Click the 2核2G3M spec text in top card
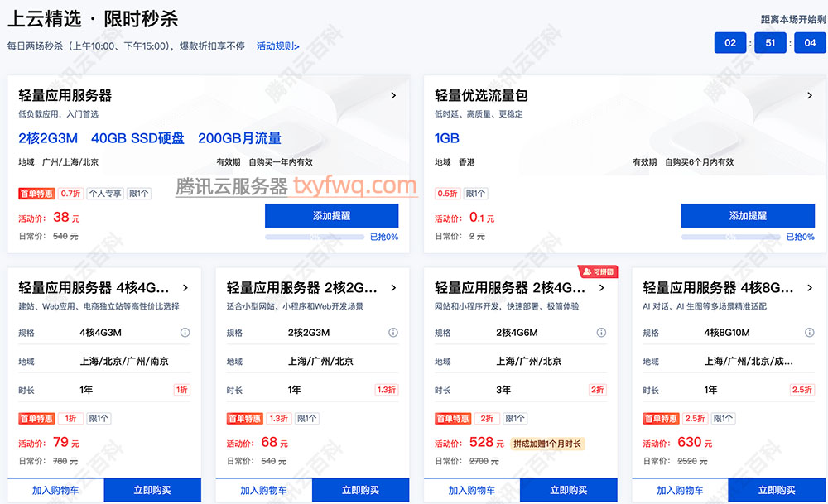This screenshot has width=828, height=504. point(48,138)
